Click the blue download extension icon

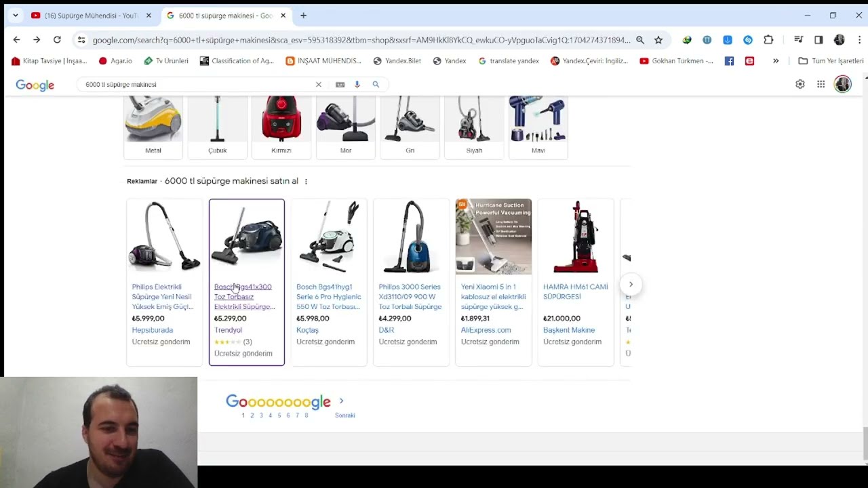[728, 40]
